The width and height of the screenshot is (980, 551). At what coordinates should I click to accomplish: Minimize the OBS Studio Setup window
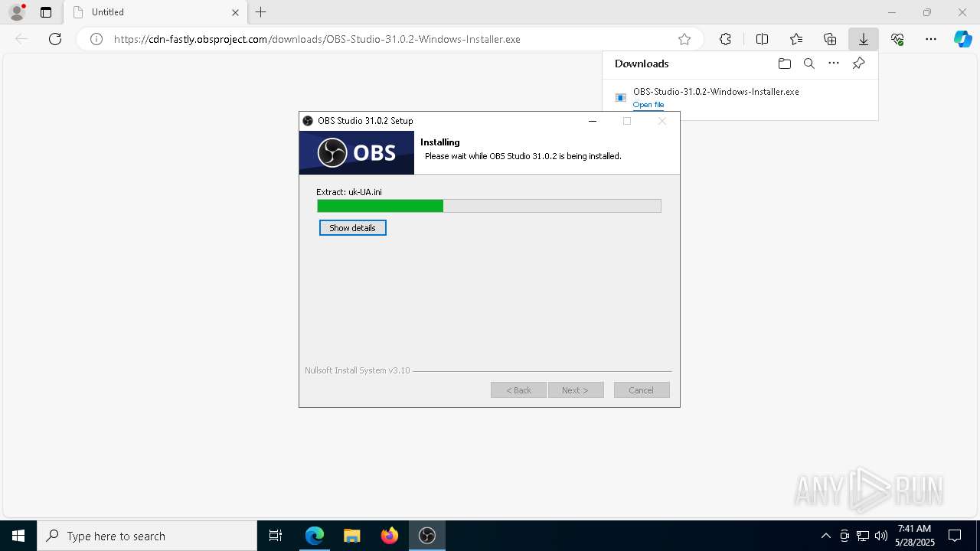tap(593, 121)
